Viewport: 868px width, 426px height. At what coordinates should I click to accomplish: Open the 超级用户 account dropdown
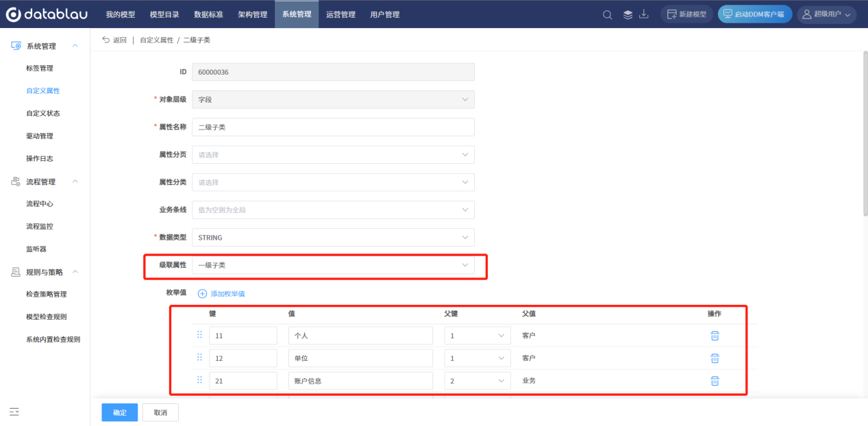tap(826, 14)
